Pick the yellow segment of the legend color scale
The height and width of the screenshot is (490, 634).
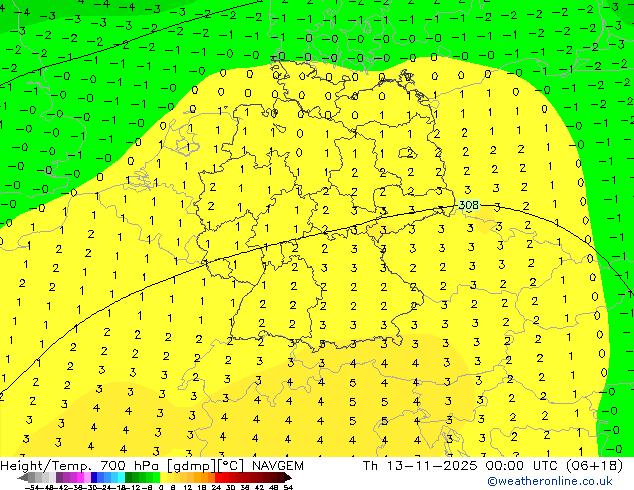pos(164,478)
